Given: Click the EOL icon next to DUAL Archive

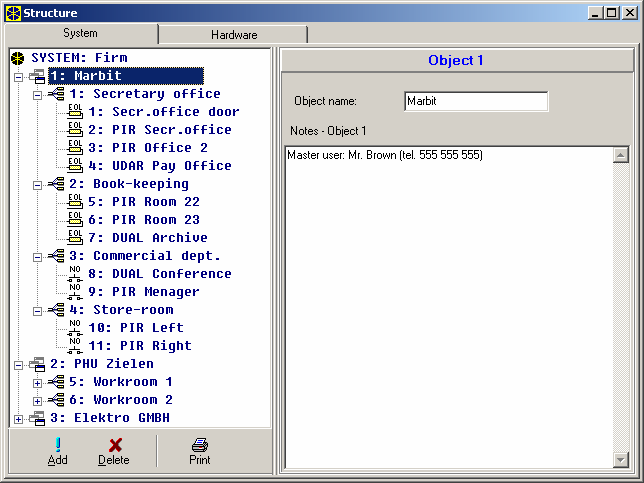Looking at the screenshot, I should (x=75, y=238).
